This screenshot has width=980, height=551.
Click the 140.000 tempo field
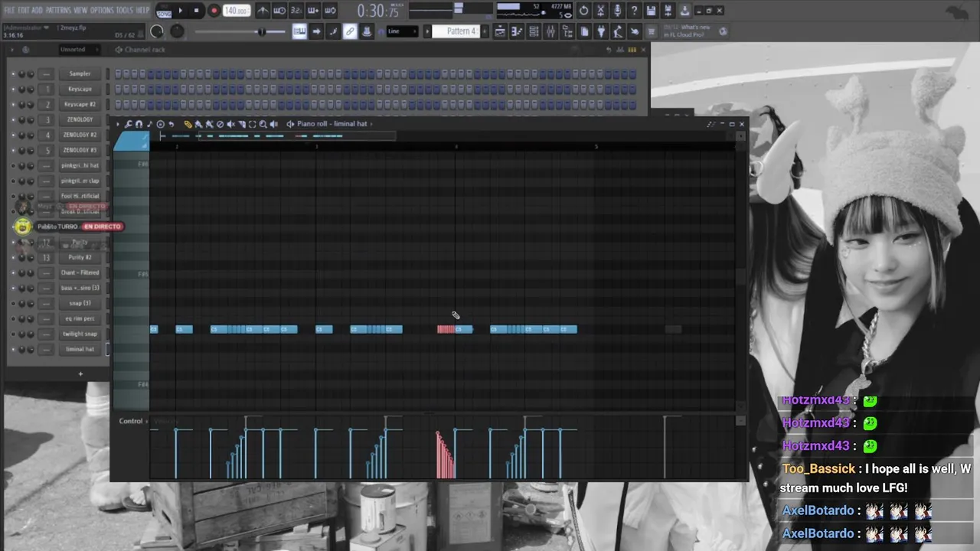[237, 11]
